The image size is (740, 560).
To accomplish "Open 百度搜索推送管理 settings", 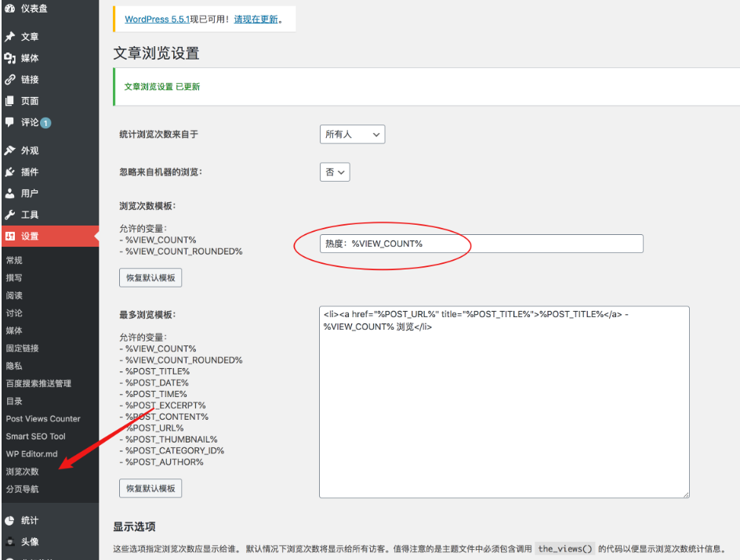I will point(38,383).
